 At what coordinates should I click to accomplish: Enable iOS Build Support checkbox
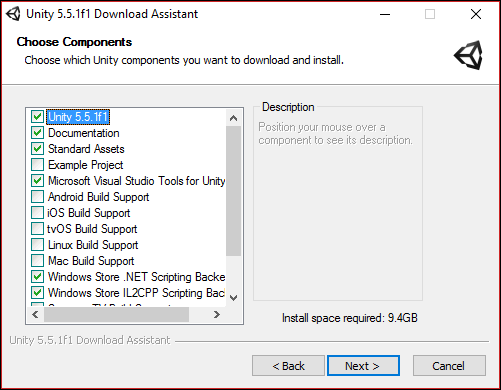tap(37, 213)
